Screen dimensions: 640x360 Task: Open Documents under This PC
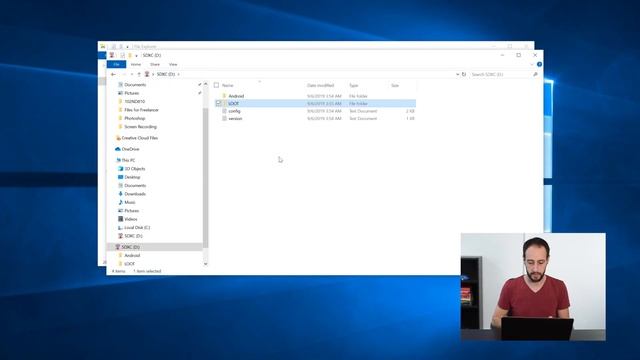click(135, 185)
